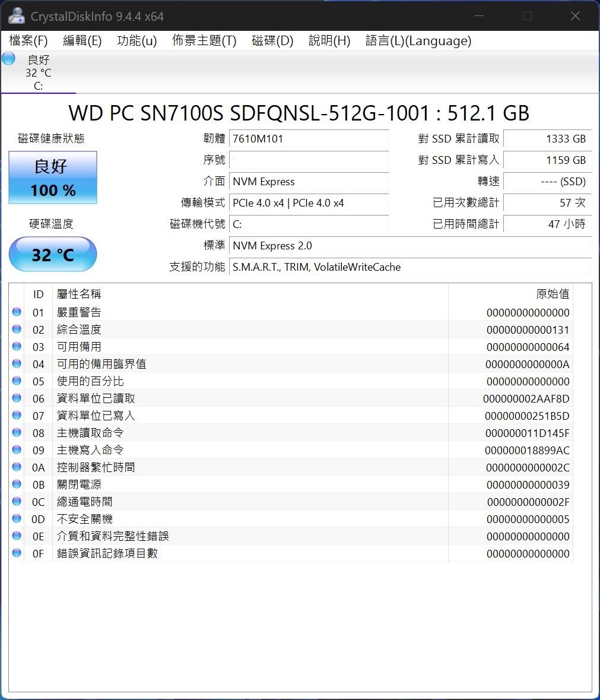This screenshot has height=700, width=600.
Task: Click the 良好 100 % health status button
Action: coord(53,178)
